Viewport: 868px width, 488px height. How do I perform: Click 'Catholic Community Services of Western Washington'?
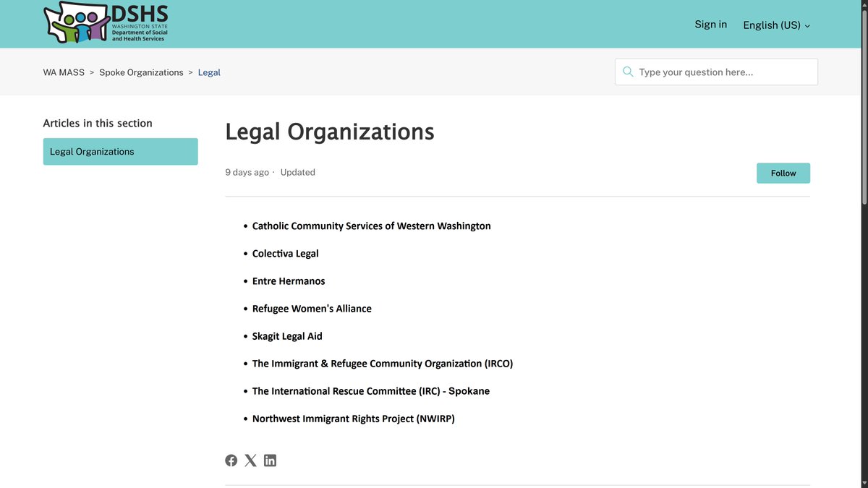pyautogui.click(x=371, y=226)
